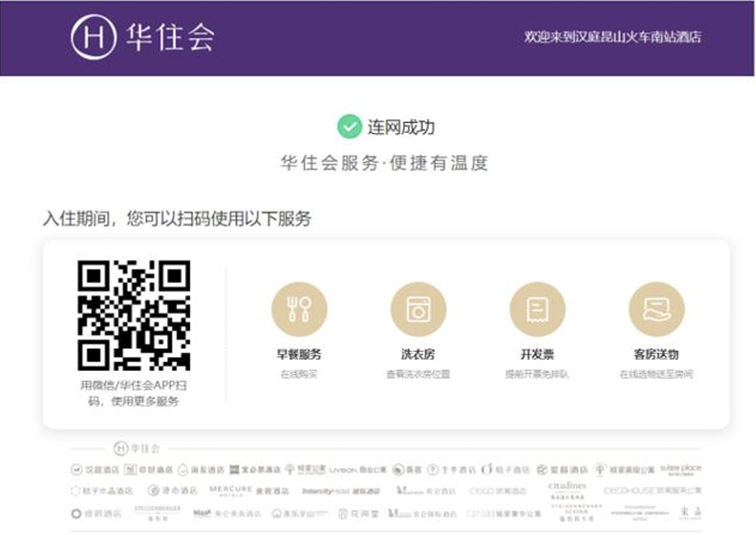Viewport: 756px width, 535px height.
Task: Click the Citadines brand logo
Action: (x=567, y=489)
